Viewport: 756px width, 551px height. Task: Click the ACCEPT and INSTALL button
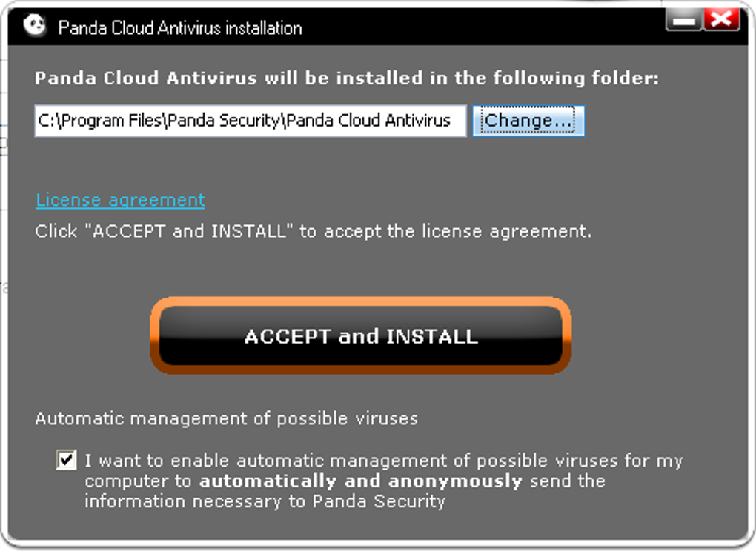coord(361,335)
